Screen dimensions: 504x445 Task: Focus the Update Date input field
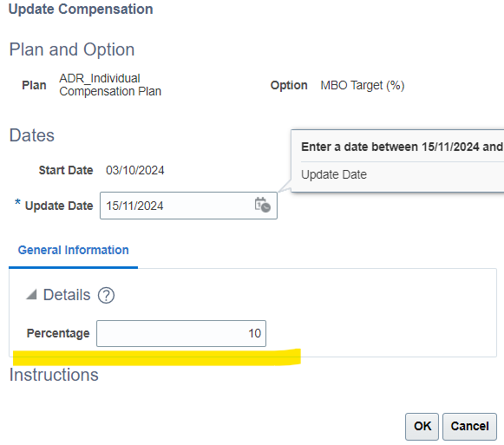[188, 206]
